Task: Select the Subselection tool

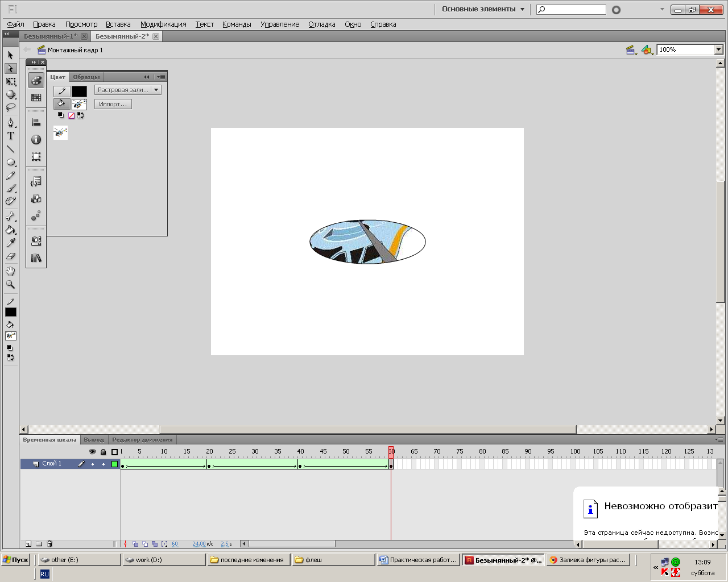Action: pyautogui.click(x=10, y=68)
